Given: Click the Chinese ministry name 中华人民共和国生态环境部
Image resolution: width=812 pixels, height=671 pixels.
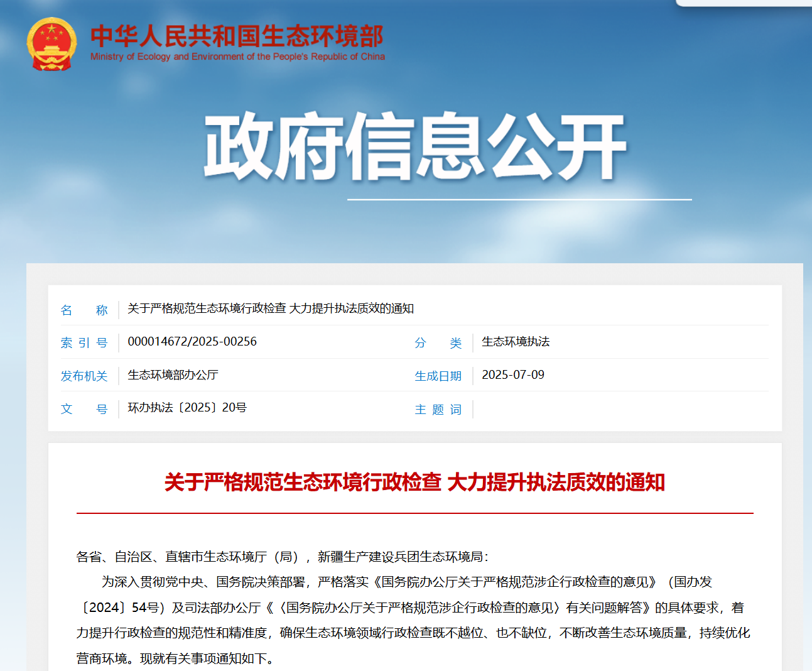Looking at the screenshot, I should (x=237, y=36).
